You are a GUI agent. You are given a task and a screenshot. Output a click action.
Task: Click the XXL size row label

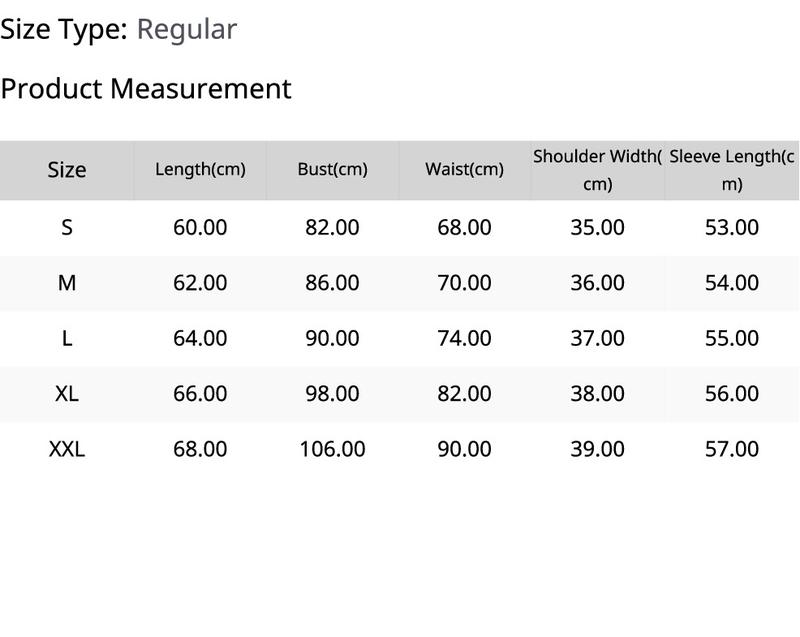pyautogui.click(x=67, y=449)
